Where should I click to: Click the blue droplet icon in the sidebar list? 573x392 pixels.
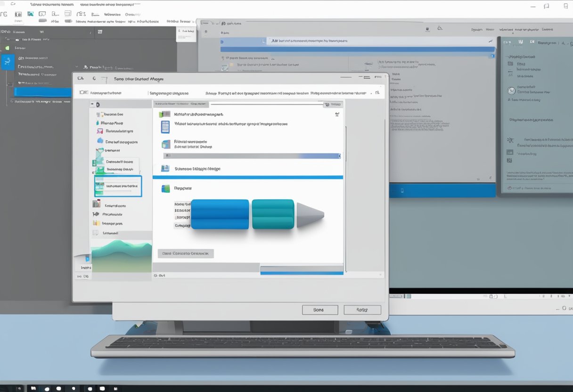97,123
